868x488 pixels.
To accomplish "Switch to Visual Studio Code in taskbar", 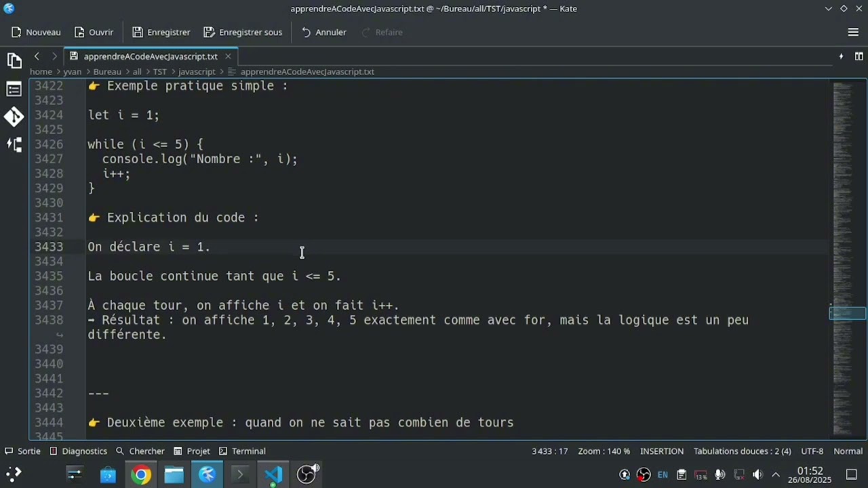I will 273,474.
